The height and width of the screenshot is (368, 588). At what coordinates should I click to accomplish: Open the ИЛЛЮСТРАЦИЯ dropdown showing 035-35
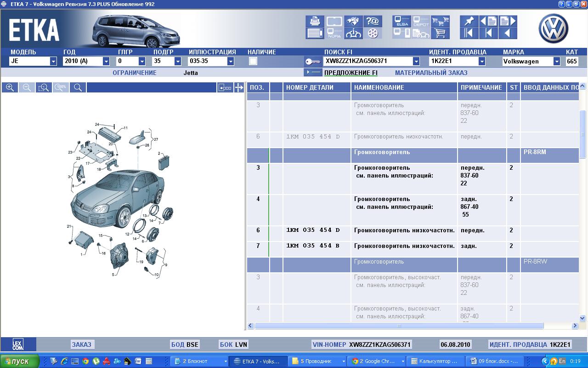(x=231, y=61)
